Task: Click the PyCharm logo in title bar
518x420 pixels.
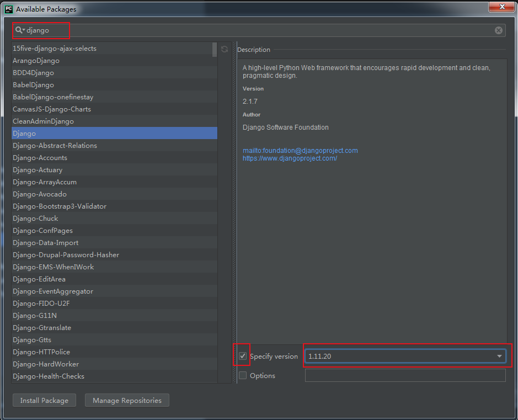Action: pos(9,9)
